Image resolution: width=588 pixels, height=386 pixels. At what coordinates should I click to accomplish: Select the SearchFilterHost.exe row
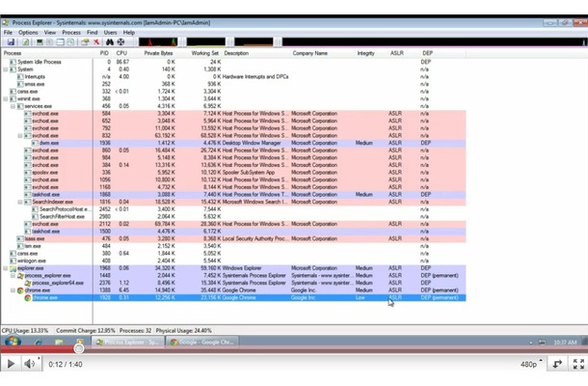[x=233, y=217]
